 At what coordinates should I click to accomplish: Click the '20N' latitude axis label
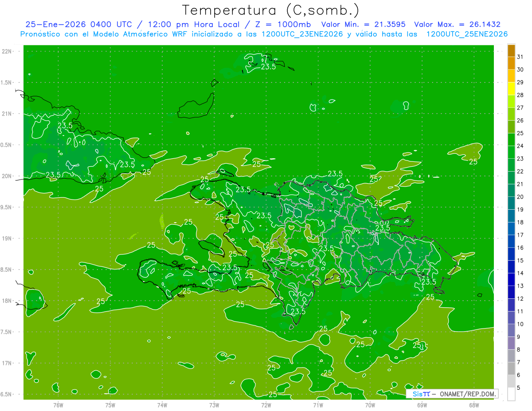click(x=7, y=176)
